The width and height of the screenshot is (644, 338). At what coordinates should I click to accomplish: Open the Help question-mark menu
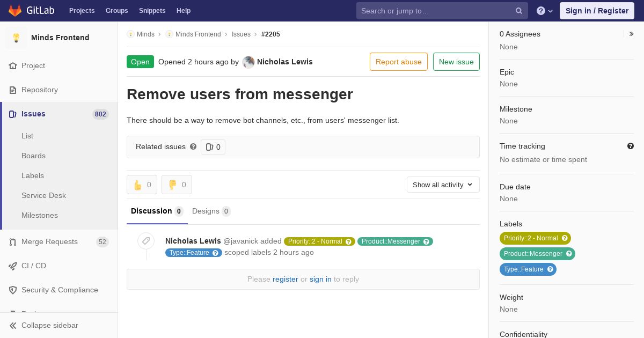545,11
